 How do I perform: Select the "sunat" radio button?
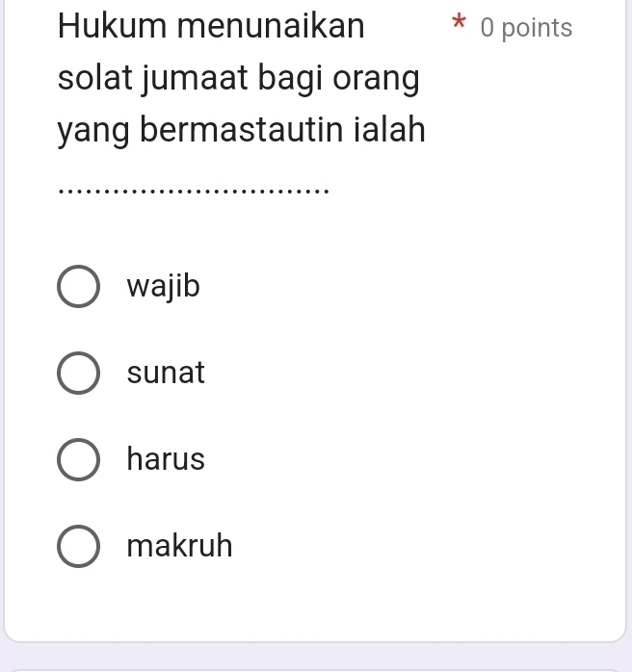tap(78, 374)
